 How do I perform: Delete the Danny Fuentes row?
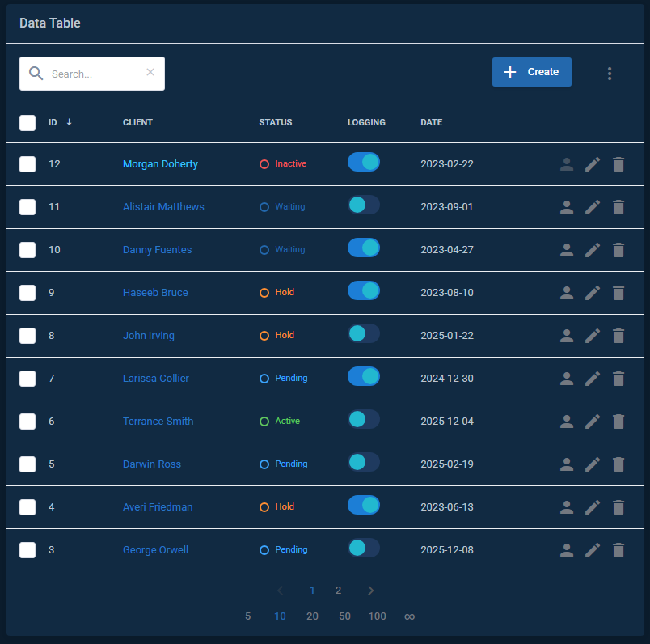click(x=618, y=250)
